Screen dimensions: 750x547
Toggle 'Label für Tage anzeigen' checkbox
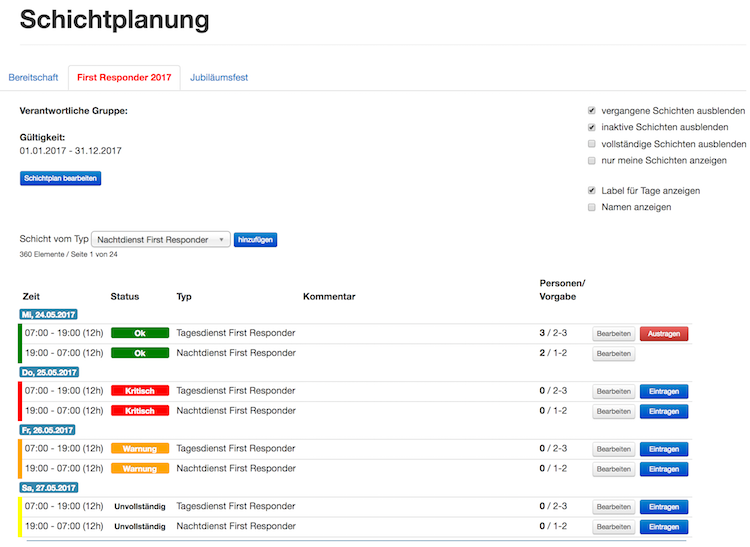(592, 190)
